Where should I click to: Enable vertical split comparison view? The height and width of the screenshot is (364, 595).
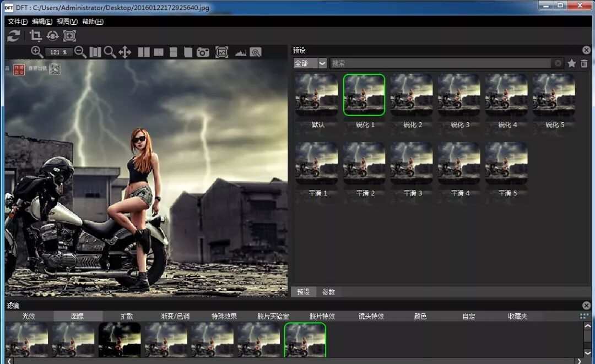pyautogui.click(x=159, y=52)
